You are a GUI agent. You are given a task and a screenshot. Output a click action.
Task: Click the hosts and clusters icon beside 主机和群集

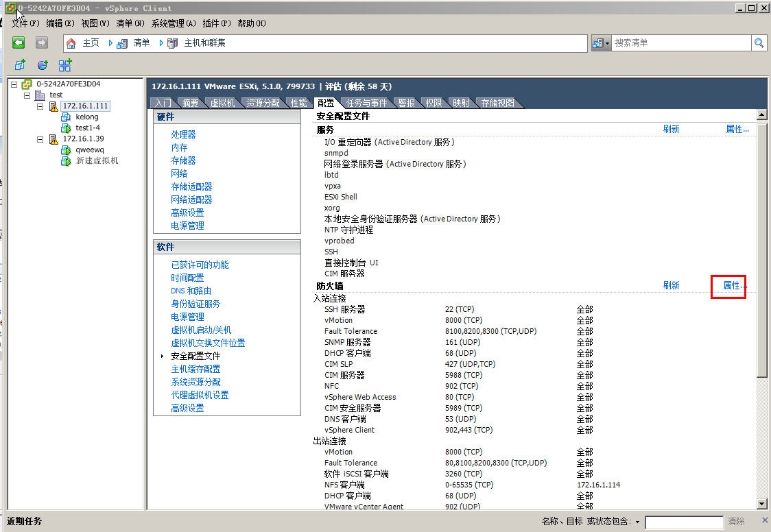(173, 43)
